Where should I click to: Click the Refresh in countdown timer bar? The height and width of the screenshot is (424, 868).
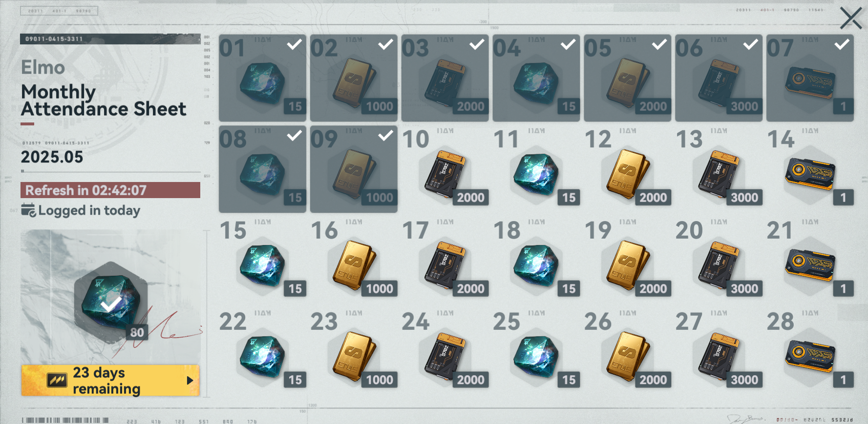coord(110,190)
